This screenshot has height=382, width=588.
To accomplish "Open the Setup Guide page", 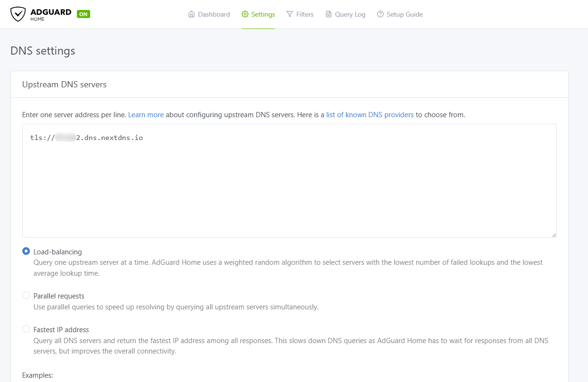I will point(400,14).
